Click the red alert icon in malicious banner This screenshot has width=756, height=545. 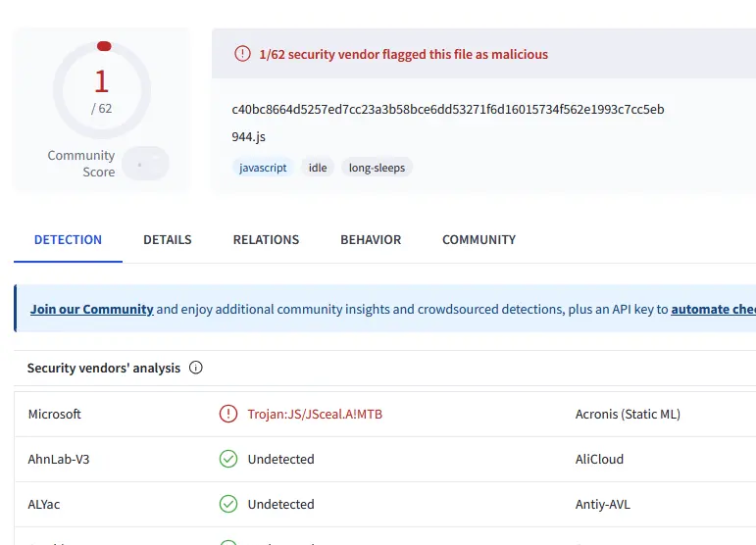click(242, 54)
